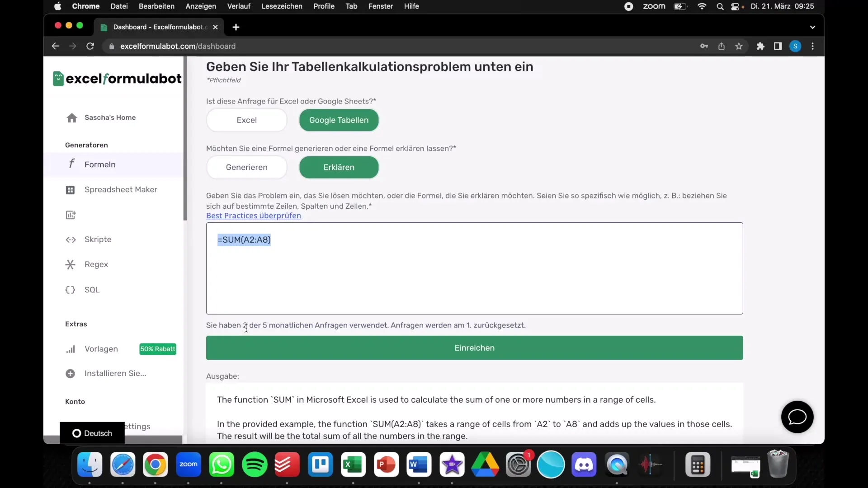868x488 pixels.
Task: Click the sidebar scrollbar
Action: pyautogui.click(x=185, y=138)
